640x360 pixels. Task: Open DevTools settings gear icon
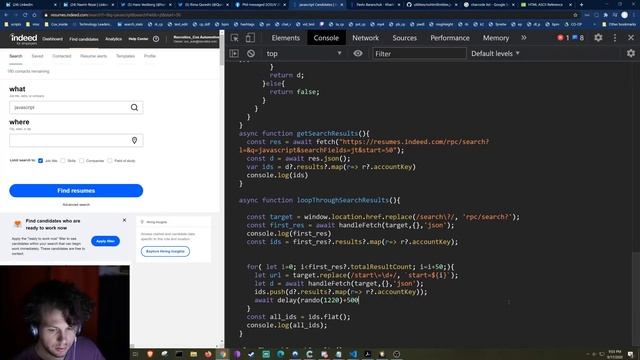(598, 38)
